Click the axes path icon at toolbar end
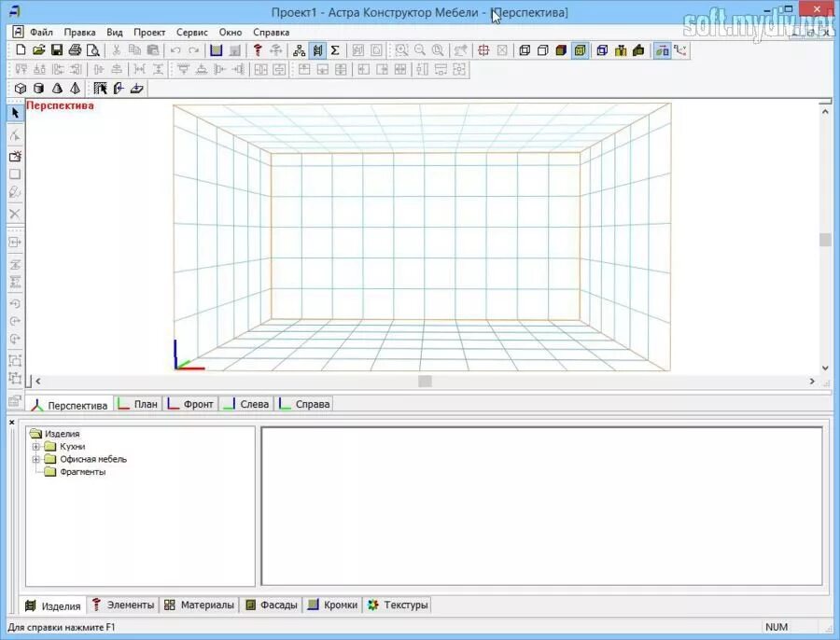Image resolution: width=840 pixels, height=640 pixels. 680,50
